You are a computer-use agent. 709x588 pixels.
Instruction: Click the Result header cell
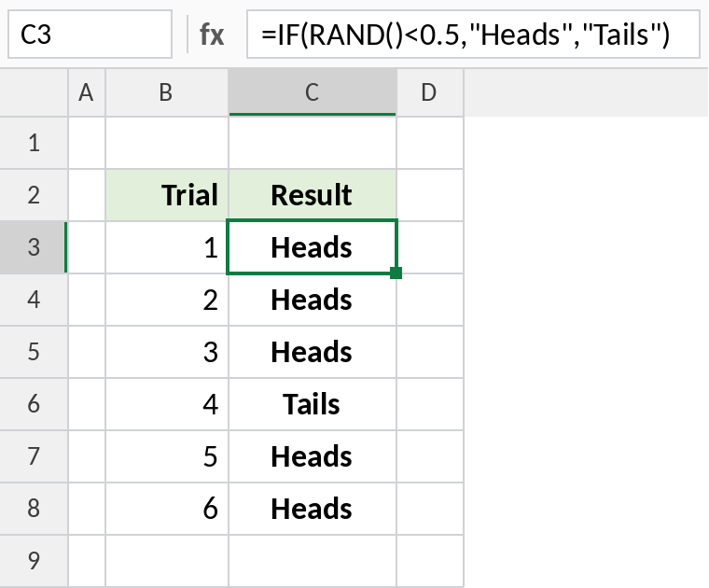pyautogui.click(x=313, y=195)
